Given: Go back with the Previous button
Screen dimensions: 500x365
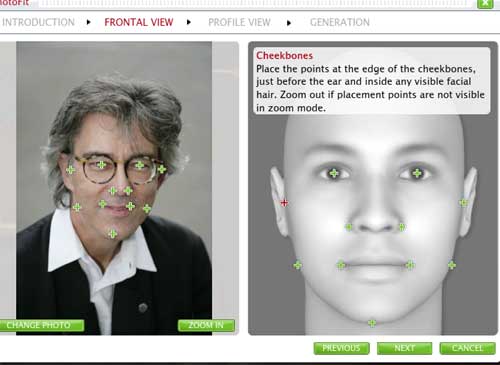Looking at the screenshot, I should pos(341,348).
